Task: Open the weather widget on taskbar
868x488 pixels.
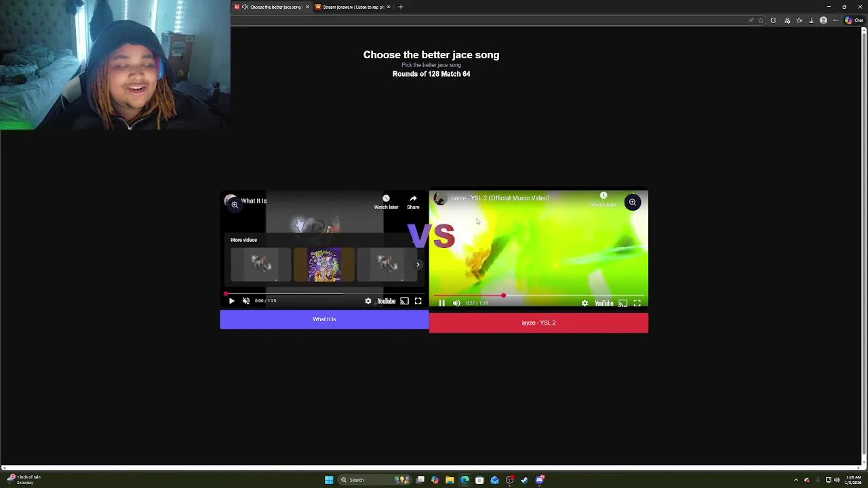Action: [24, 479]
